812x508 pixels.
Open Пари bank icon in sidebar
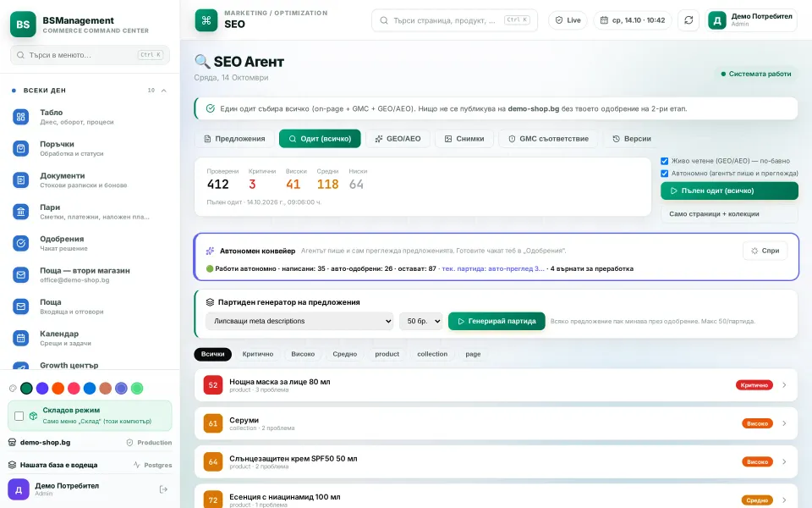[20, 212]
